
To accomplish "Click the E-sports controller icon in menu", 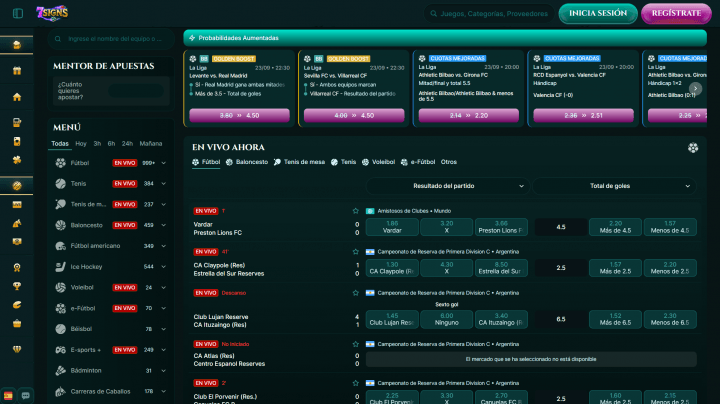I will pos(61,350).
